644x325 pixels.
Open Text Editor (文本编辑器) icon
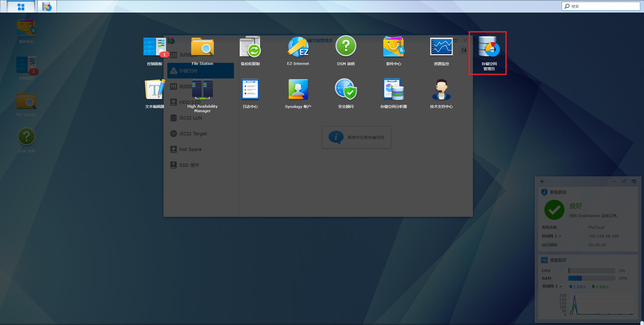tap(154, 90)
